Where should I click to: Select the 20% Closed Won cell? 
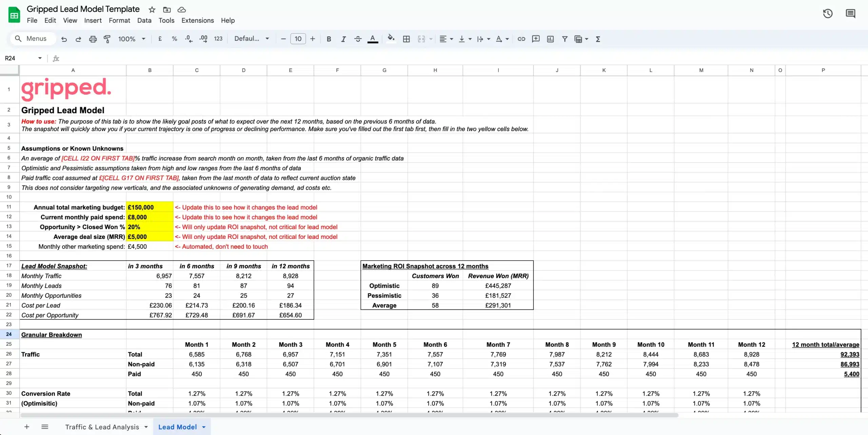tap(150, 227)
